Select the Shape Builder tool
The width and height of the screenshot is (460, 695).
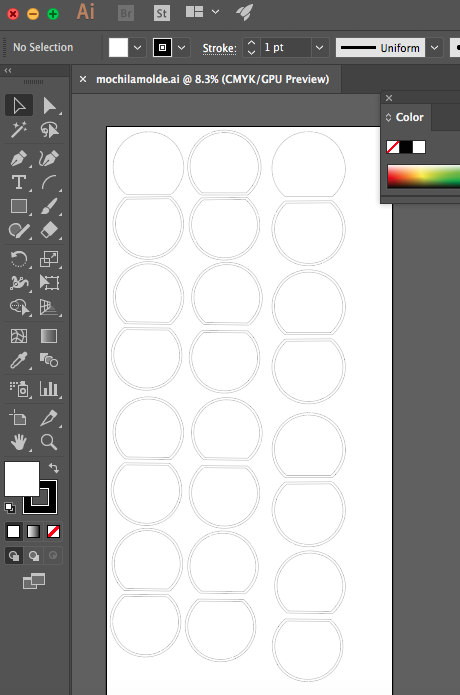click(x=19, y=307)
